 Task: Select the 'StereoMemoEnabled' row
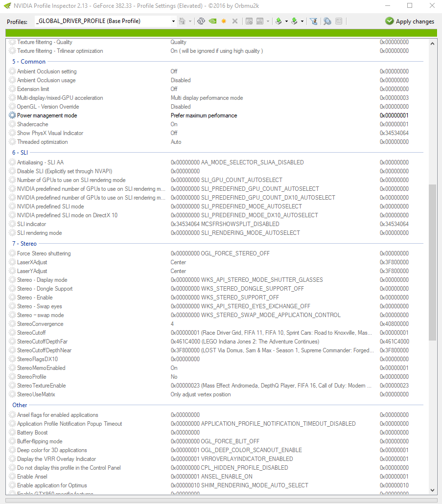tap(217, 368)
